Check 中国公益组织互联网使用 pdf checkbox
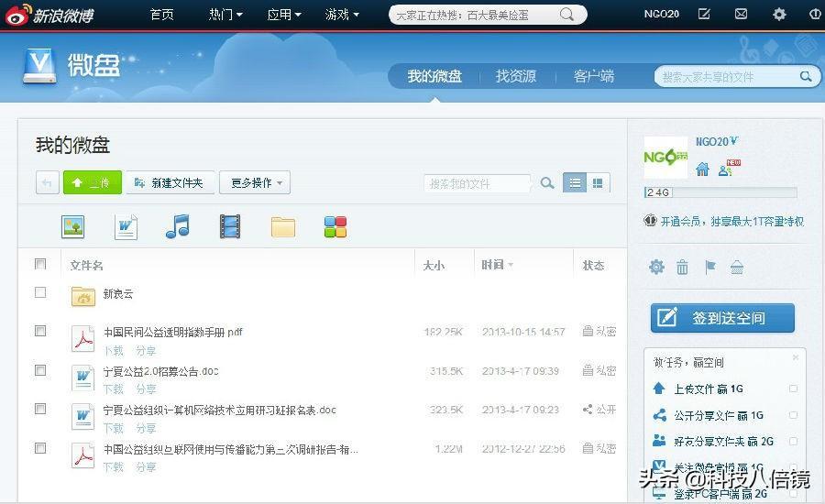825x504 pixels. click(x=40, y=448)
